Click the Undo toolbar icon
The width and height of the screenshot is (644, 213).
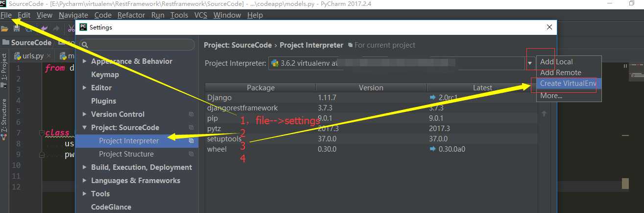45,29
